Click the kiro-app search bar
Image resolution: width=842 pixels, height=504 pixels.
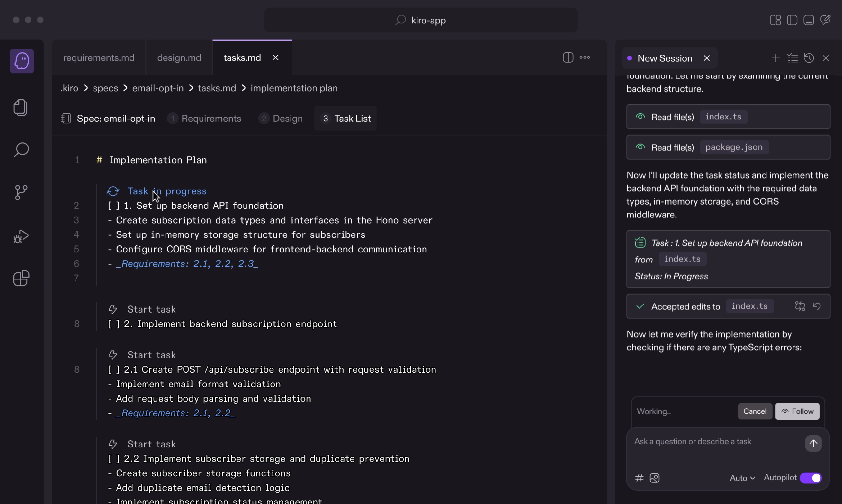tap(421, 20)
